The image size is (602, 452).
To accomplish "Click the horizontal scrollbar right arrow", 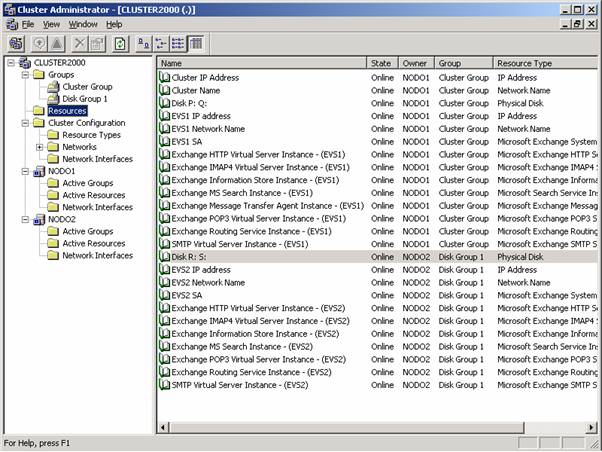I will (591, 427).
